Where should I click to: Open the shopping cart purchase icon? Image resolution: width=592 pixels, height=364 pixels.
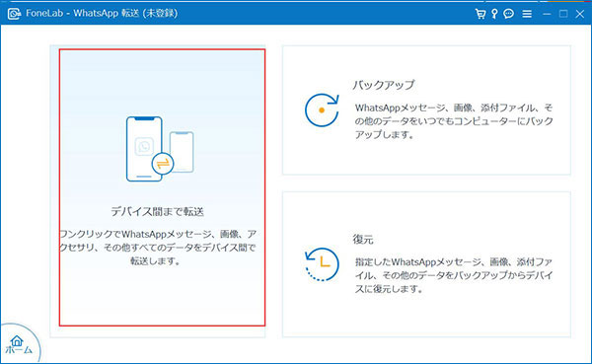(481, 14)
